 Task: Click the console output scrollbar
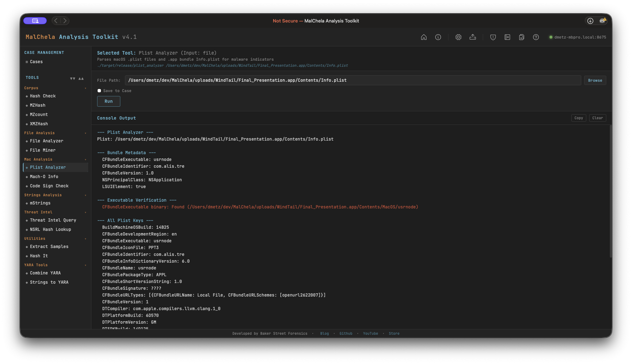611,191
